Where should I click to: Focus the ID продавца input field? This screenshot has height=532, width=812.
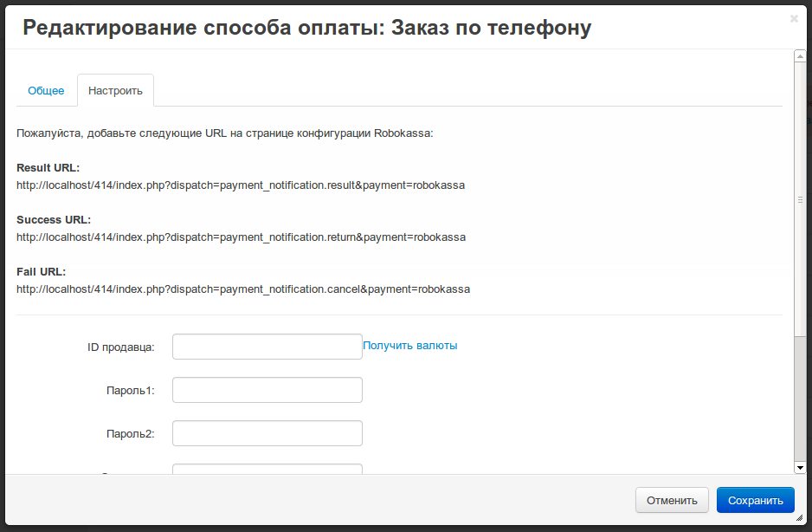[267, 347]
